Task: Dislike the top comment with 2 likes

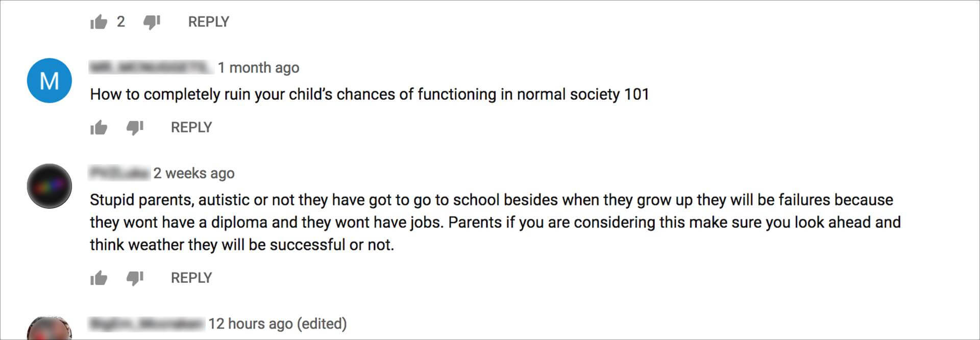Action: [x=152, y=22]
